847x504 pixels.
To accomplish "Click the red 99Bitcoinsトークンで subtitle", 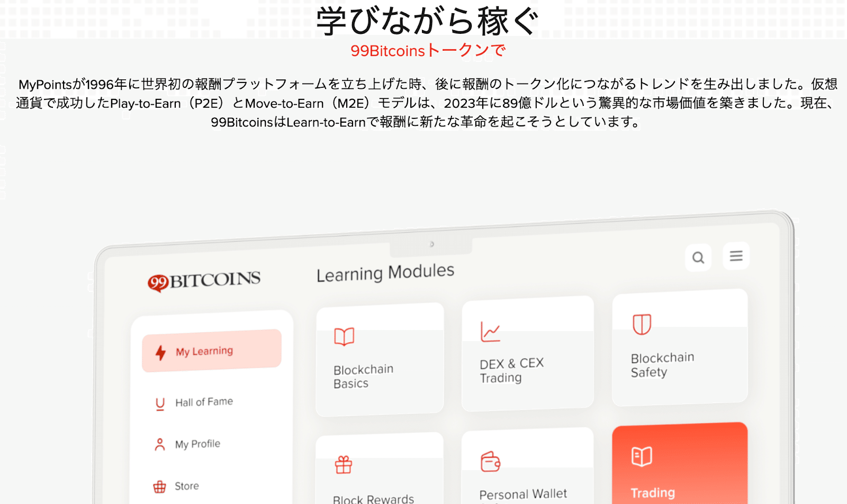I will tap(428, 51).
